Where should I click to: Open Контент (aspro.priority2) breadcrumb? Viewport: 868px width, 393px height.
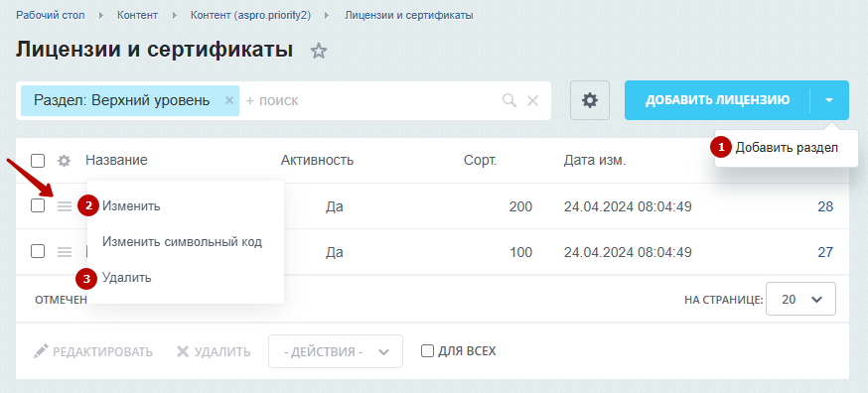tap(251, 16)
